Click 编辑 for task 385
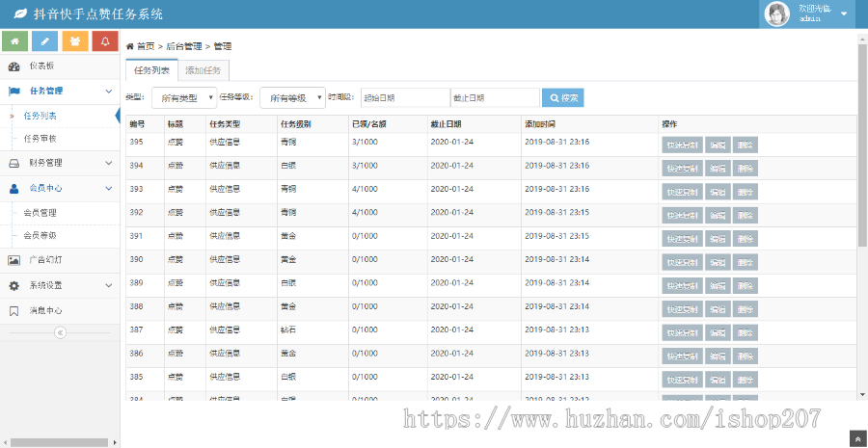This screenshot has height=448, width=868. (718, 380)
